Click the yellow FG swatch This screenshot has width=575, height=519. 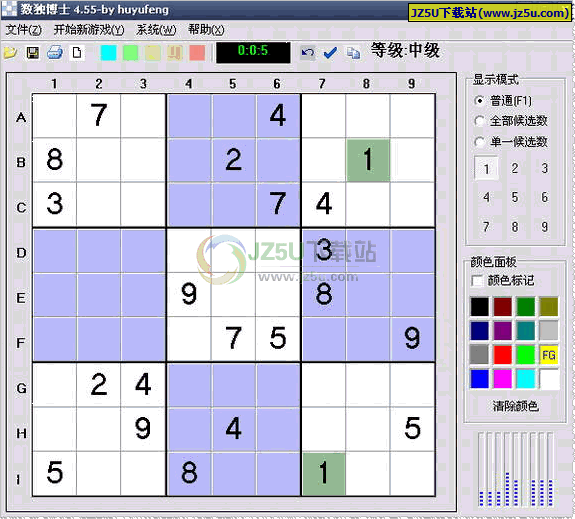[549, 355]
